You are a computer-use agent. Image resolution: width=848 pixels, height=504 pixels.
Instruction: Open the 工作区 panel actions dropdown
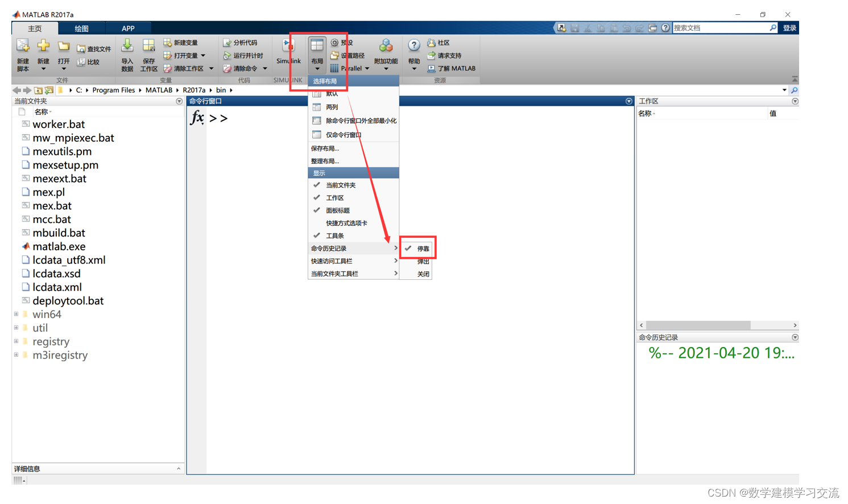pos(795,101)
